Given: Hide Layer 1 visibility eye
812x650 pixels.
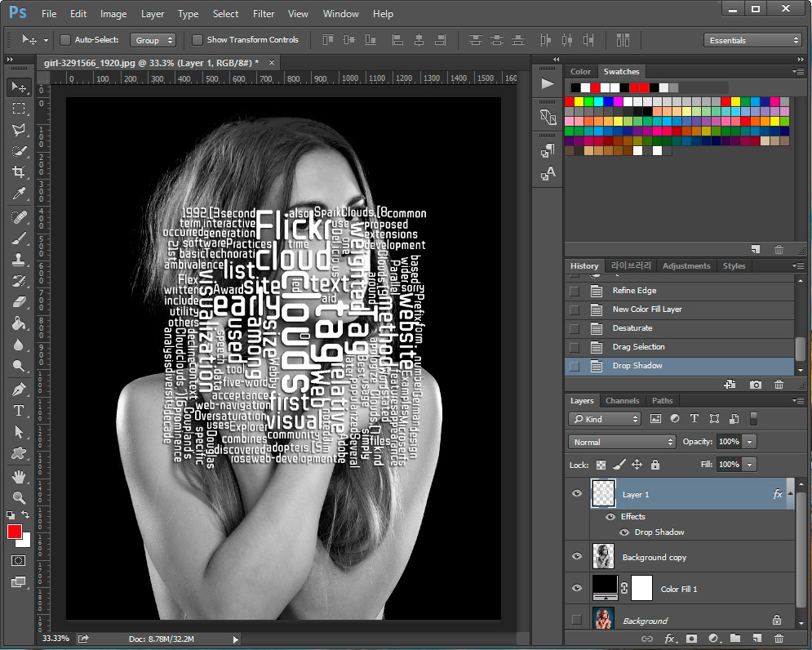Looking at the screenshot, I should pyautogui.click(x=576, y=493).
